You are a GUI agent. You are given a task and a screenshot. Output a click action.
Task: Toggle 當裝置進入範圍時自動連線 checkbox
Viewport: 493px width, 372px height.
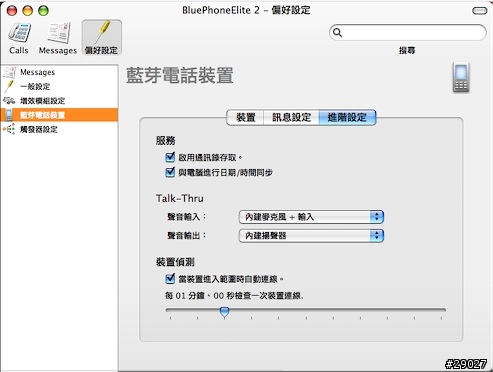tap(170, 278)
